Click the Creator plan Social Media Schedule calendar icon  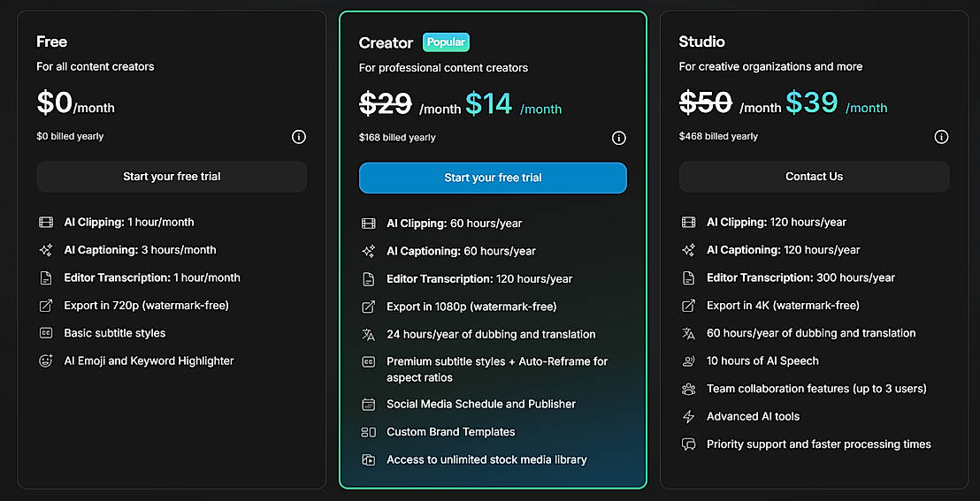pos(369,404)
